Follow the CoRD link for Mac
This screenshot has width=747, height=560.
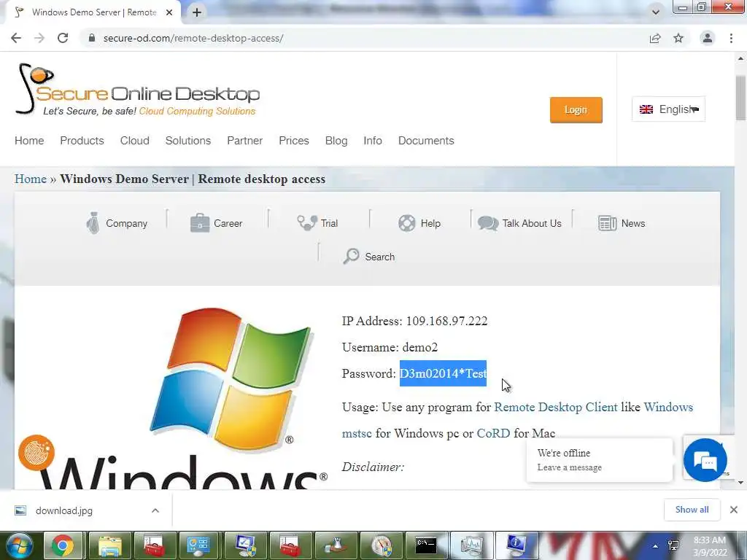(493, 433)
